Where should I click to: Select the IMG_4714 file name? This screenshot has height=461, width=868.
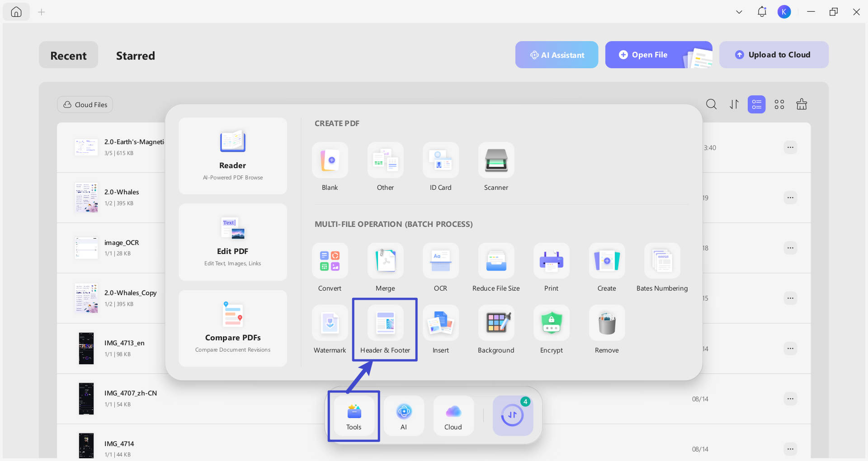point(119,443)
